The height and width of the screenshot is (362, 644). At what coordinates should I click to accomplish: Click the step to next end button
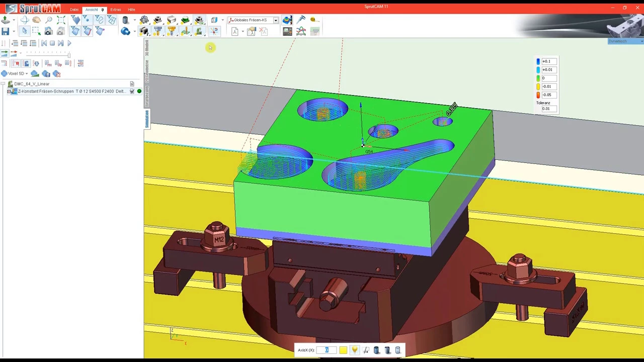pos(60,43)
